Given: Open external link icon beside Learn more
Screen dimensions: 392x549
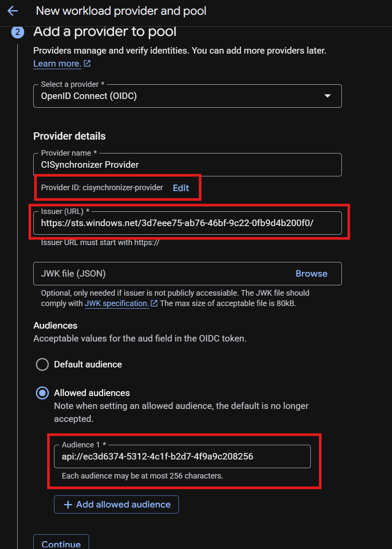Looking at the screenshot, I should (x=87, y=64).
